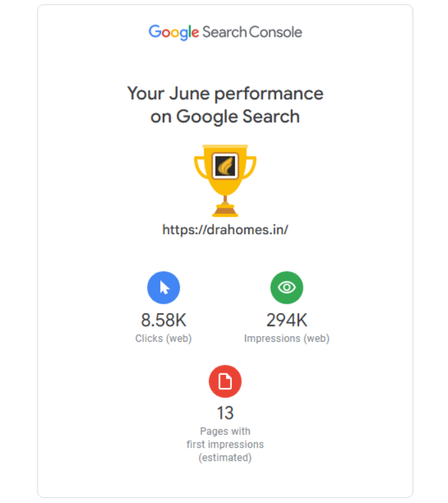Click the red page document icon
Image resolution: width=448 pixels, height=503 pixels.
pos(225,381)
